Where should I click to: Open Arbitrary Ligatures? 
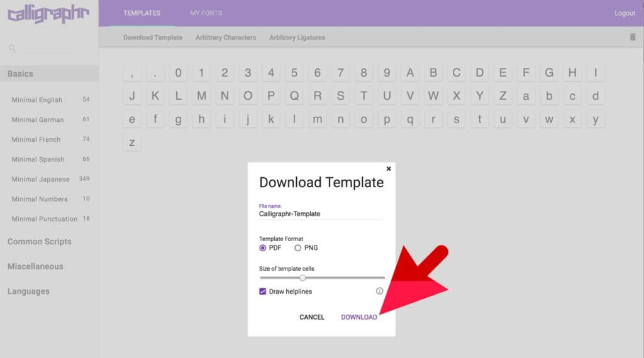[x=297, y=37]
